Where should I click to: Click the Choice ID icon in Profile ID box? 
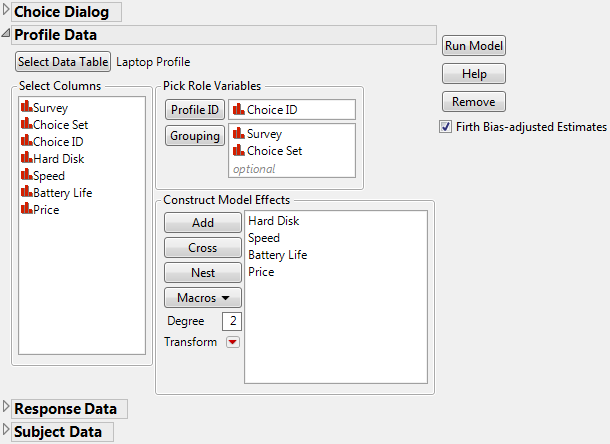pos(239,109)
